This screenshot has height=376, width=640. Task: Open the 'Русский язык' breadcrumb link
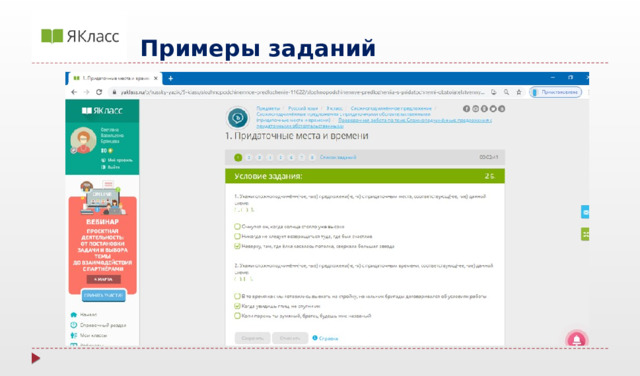tap(303, 109)
